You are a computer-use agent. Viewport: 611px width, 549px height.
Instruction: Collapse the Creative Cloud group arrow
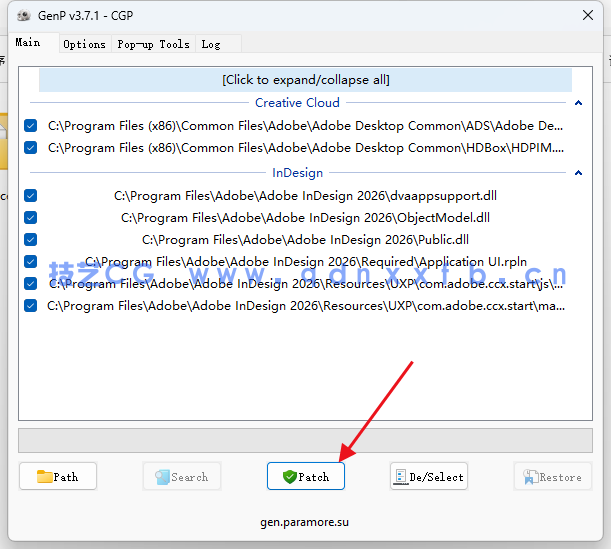578,103
